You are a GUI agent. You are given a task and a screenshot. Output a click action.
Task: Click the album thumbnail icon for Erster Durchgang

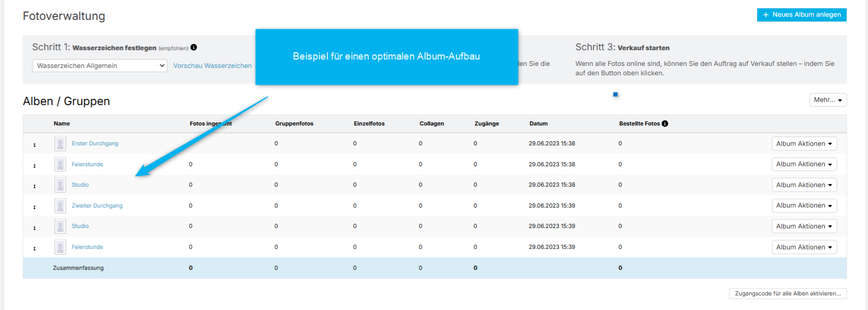pos(61,143)
